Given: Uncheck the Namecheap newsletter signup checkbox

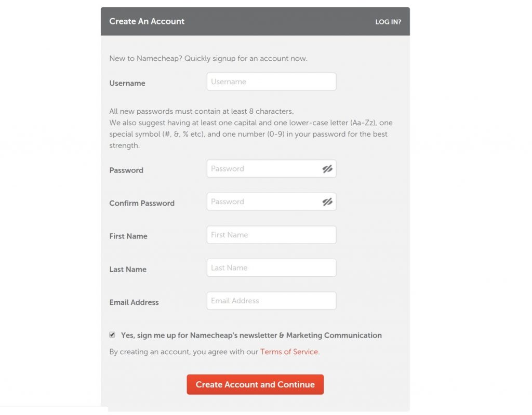Looking at the screenshot, I should point(112,335).
